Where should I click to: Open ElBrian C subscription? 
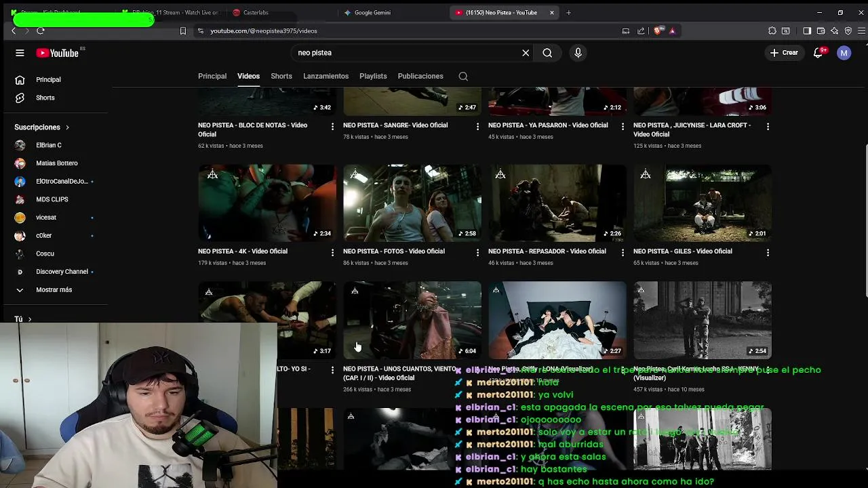(54, 145)
